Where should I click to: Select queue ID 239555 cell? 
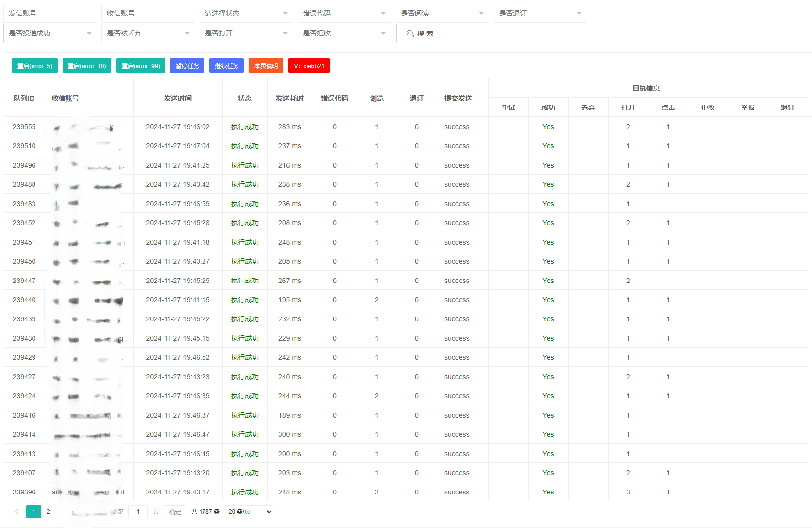click(24, 127)
